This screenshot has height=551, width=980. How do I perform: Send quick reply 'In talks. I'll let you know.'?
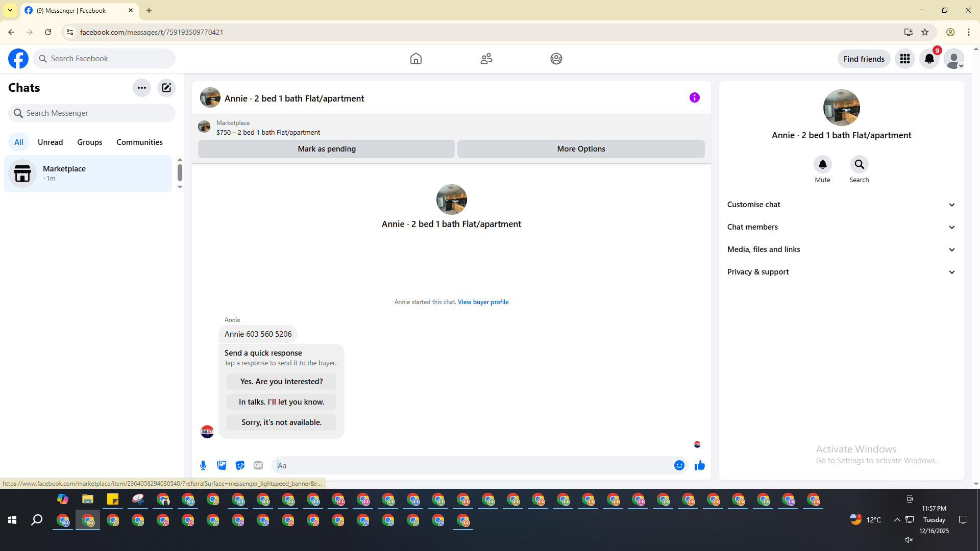tap(281, 402)
